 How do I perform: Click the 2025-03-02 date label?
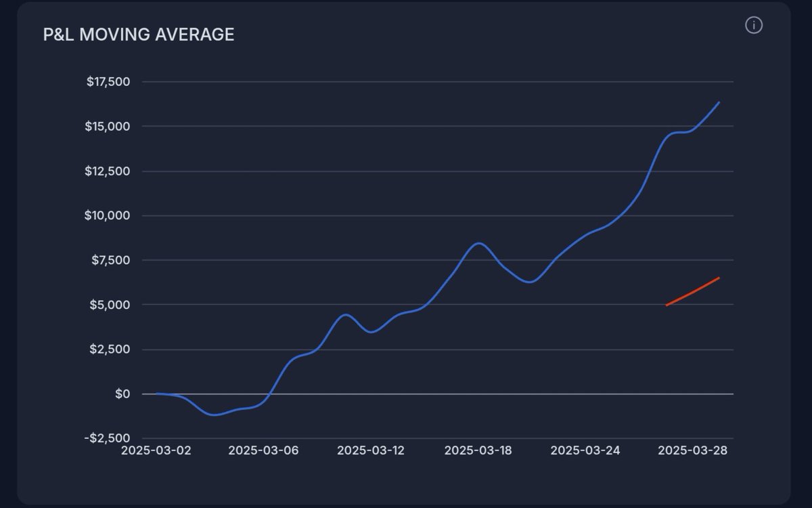(x=156, y=450)
